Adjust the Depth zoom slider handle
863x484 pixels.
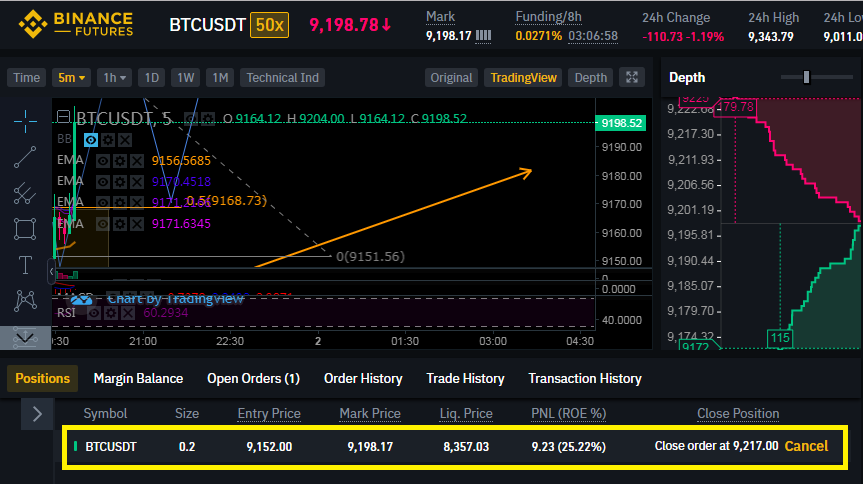pos(806,77)
